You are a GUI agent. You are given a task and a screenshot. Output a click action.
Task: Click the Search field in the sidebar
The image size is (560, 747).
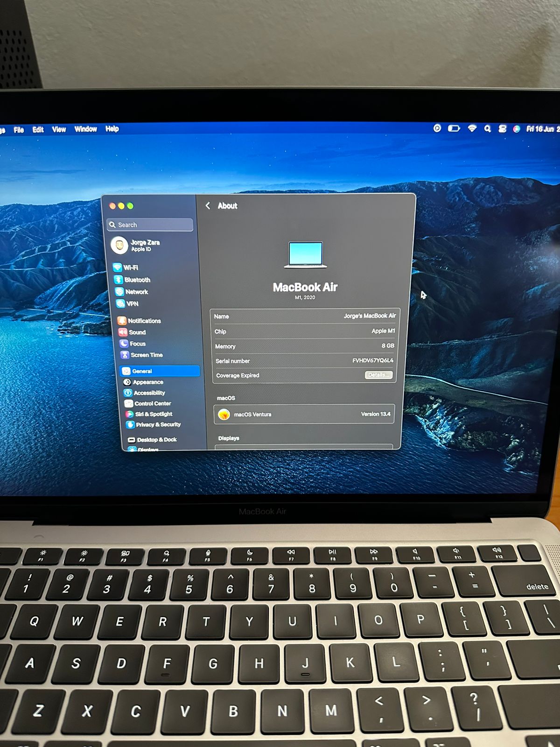coord(150,225)
